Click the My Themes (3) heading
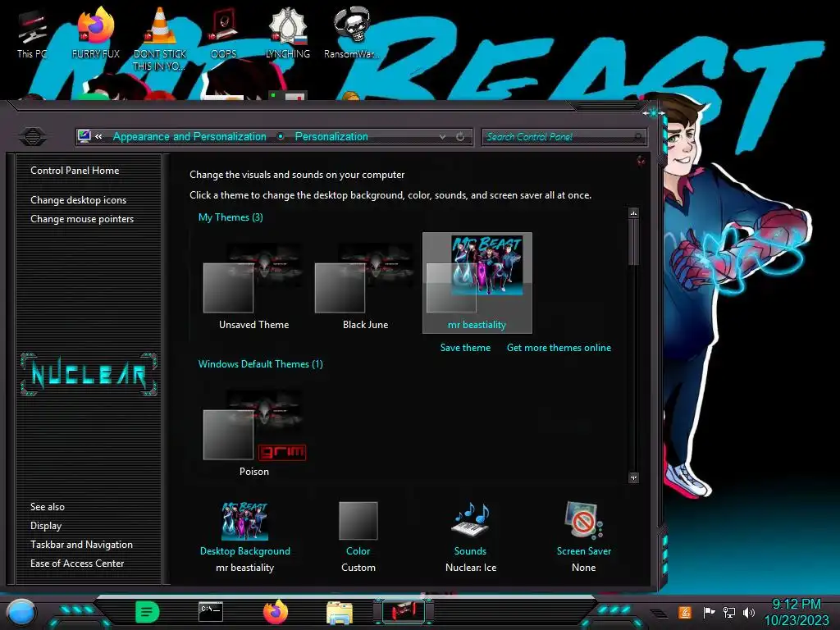This screenshot has height=630, width=840. (x=231, y=217)
